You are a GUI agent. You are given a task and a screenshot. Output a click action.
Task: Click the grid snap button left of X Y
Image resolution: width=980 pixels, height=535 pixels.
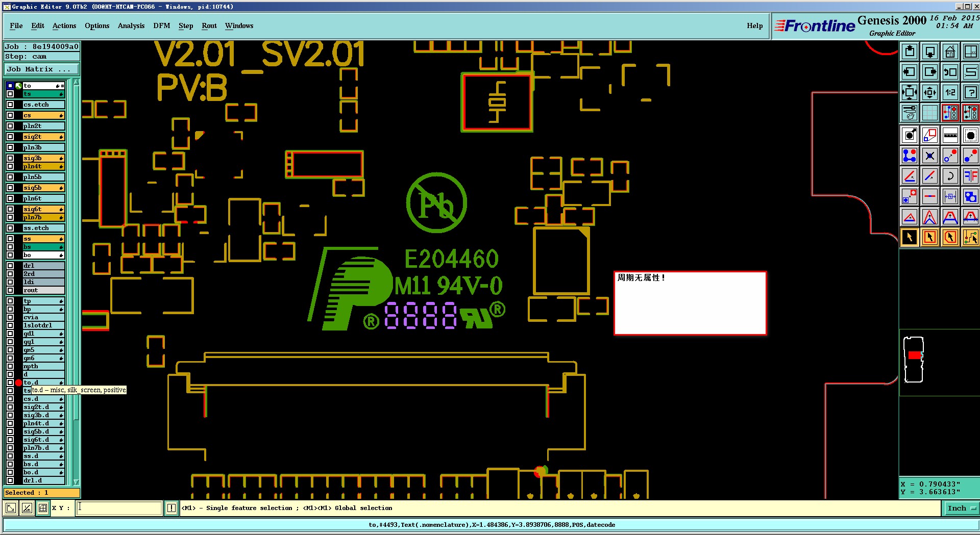(x=43, y=508)
